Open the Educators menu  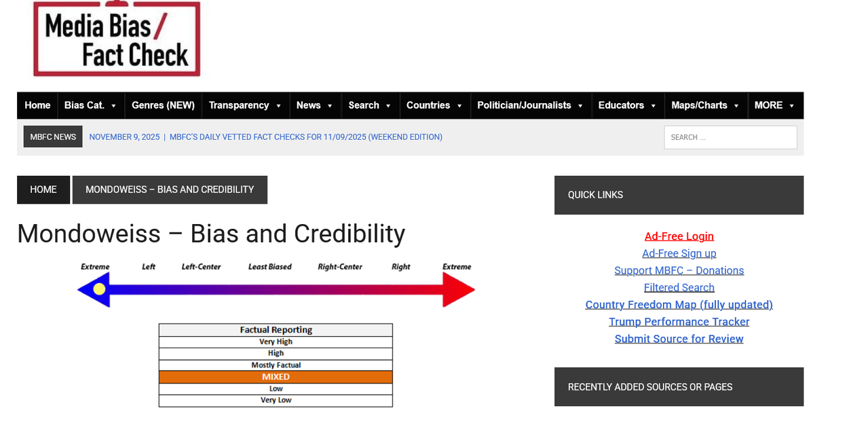pos(628,105)
